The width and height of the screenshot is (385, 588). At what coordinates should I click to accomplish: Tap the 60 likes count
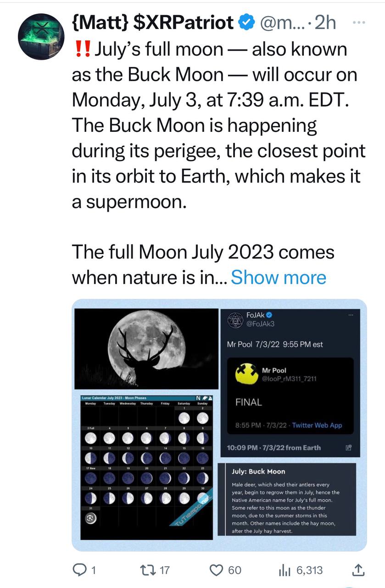(x=234, y=570)
